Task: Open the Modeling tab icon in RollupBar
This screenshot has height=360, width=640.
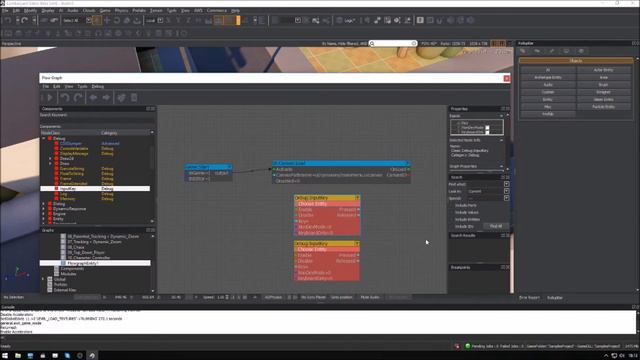Action: (552, 51)
